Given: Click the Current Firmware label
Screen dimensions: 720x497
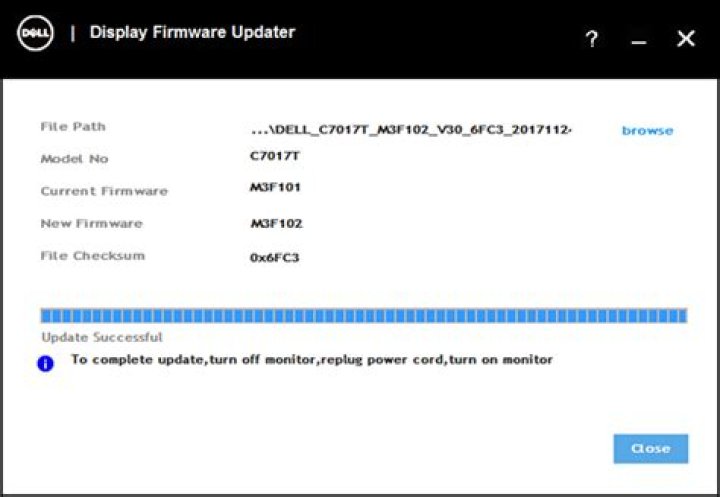Looking at the screenshot, I should click(104, 191).
